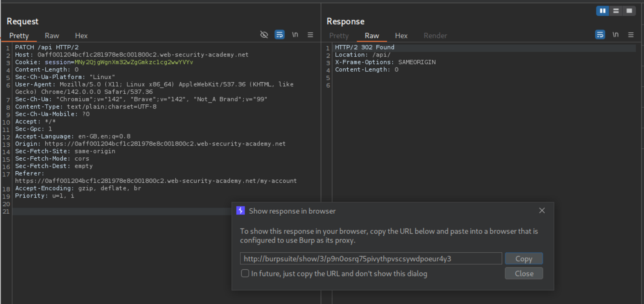Select the Request Hex tab

click(x=81, y=36)
